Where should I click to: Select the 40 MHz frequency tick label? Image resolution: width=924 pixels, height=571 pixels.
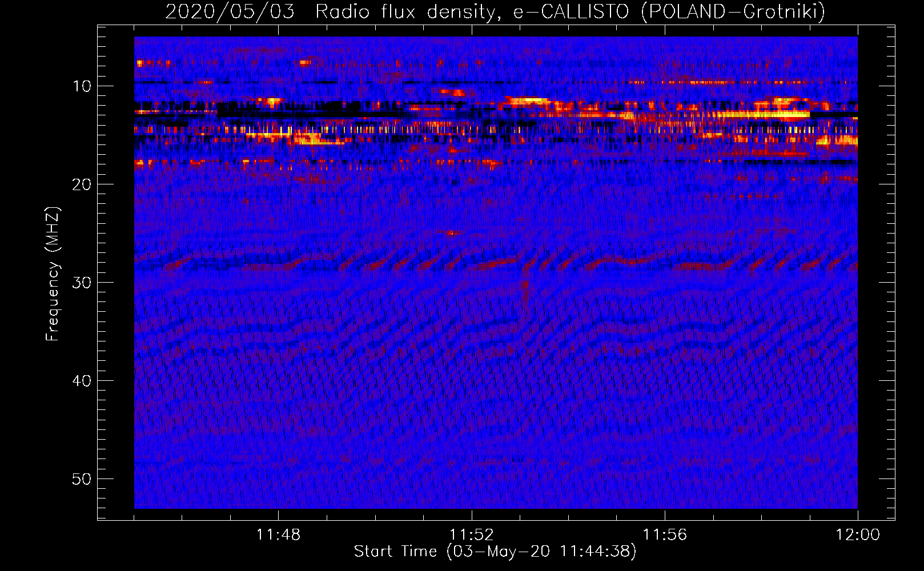click(x=82, y=380)
